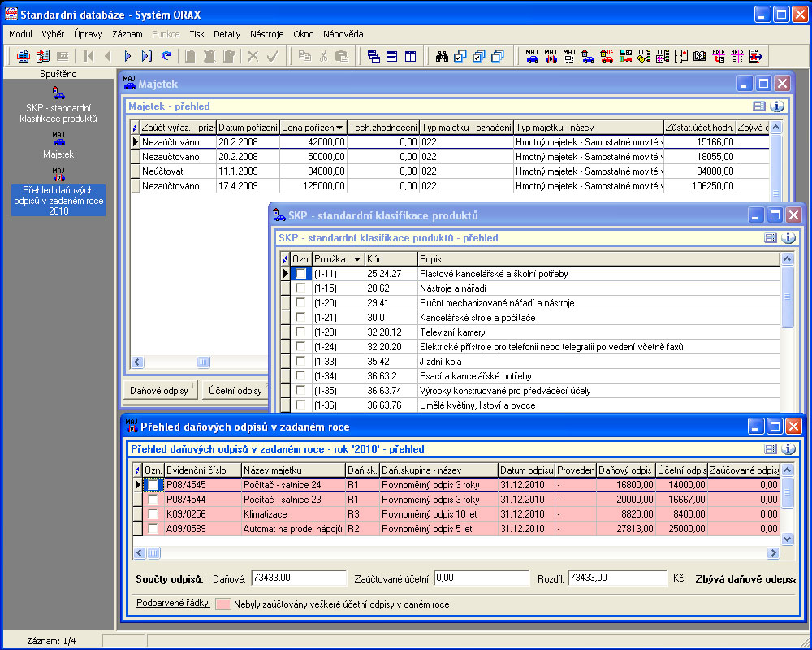
Task: Jump to last record using toolbar arrow
Action: [147, 56]
